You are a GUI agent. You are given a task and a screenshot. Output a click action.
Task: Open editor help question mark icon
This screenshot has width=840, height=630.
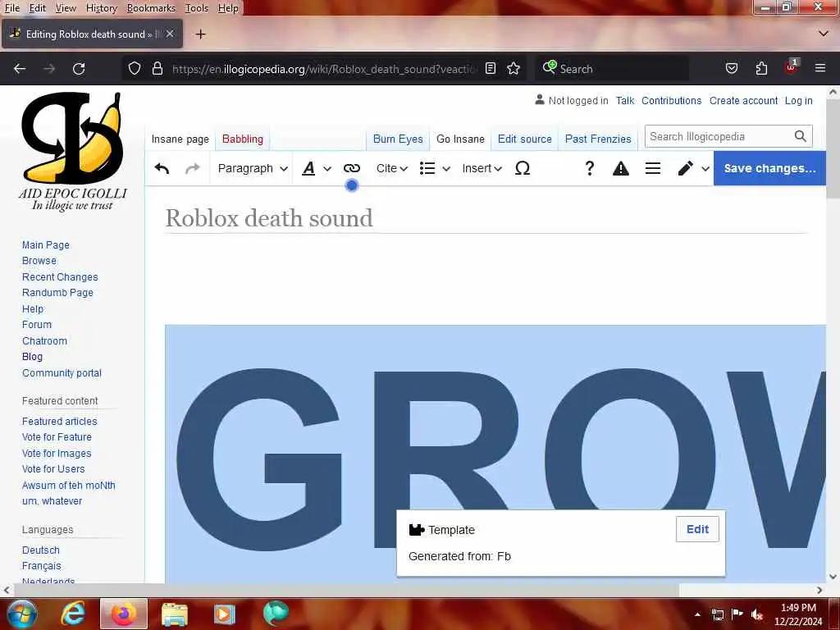(x=589, y=168)
